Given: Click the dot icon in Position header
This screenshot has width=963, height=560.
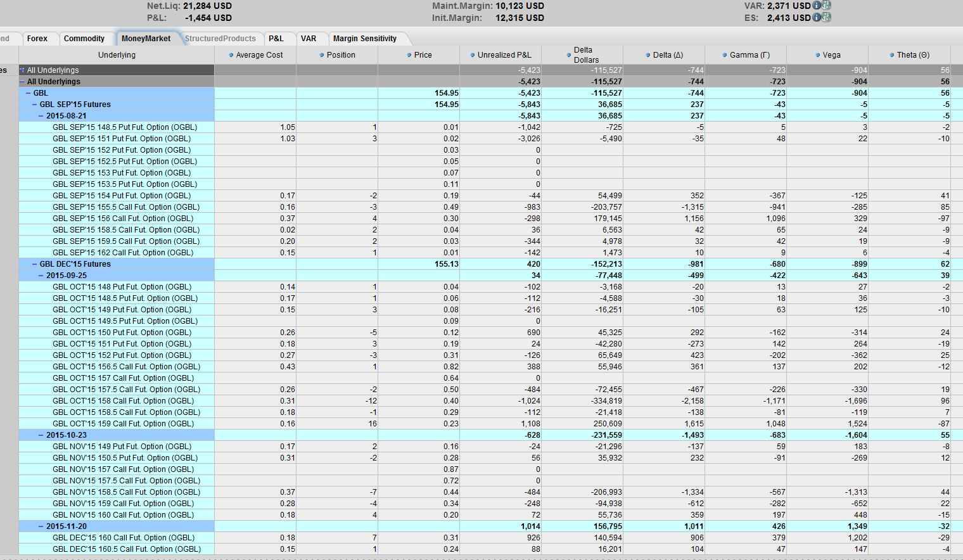Looking at the screenshot, I should [x=322, y=55].
